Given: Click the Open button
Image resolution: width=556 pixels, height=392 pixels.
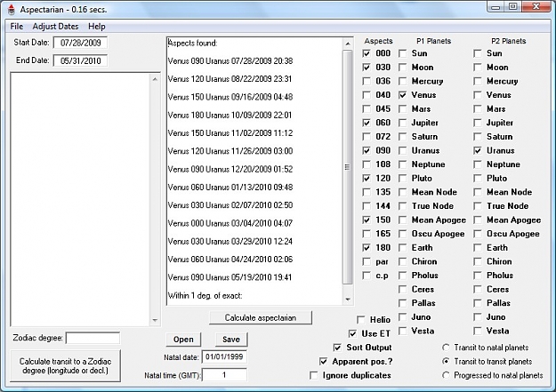Looking at the screenshot, I should (x=183, y=340).
